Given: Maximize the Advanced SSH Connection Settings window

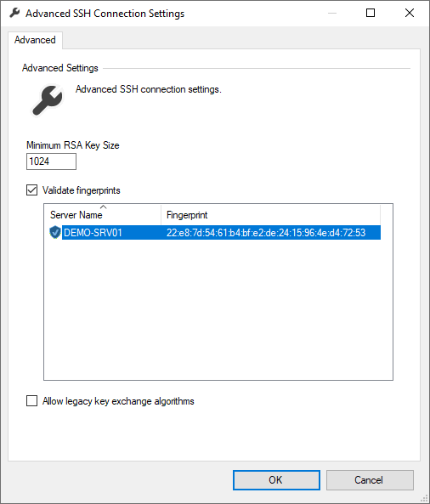Looking at the screenshot, I should (371, 14).
